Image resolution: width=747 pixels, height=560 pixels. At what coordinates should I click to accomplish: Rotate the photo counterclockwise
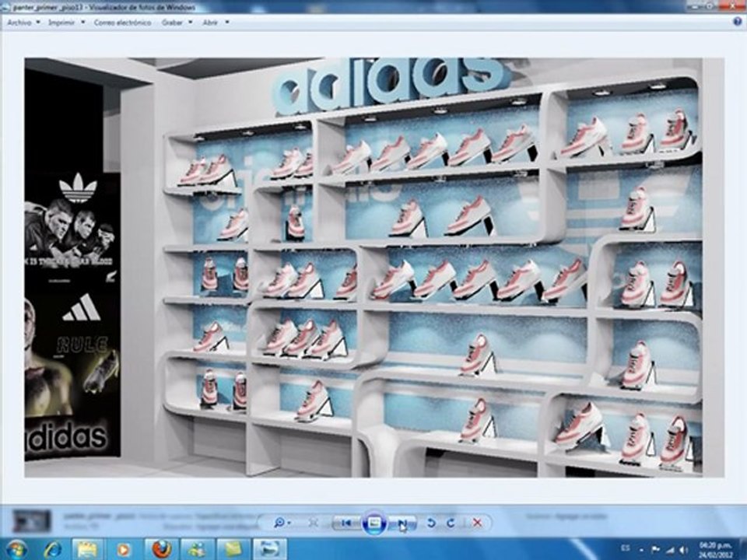point(431,523)
